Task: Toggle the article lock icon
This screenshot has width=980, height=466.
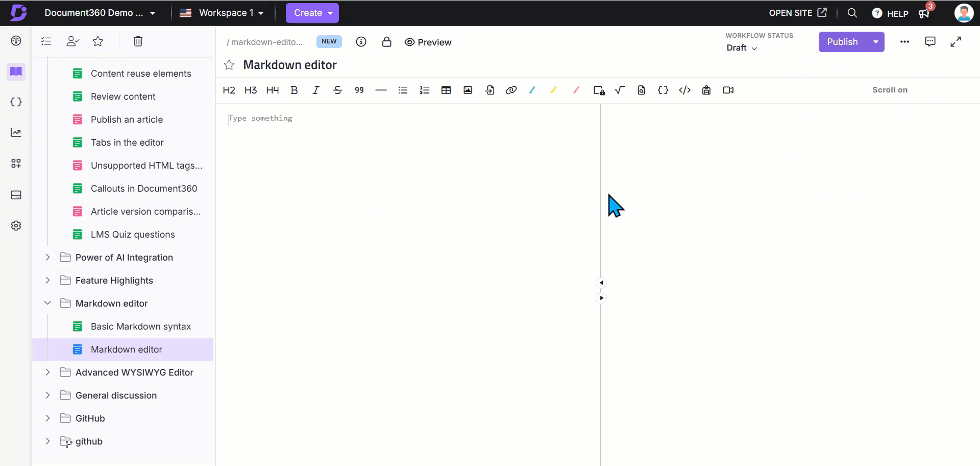Action: 387,42
